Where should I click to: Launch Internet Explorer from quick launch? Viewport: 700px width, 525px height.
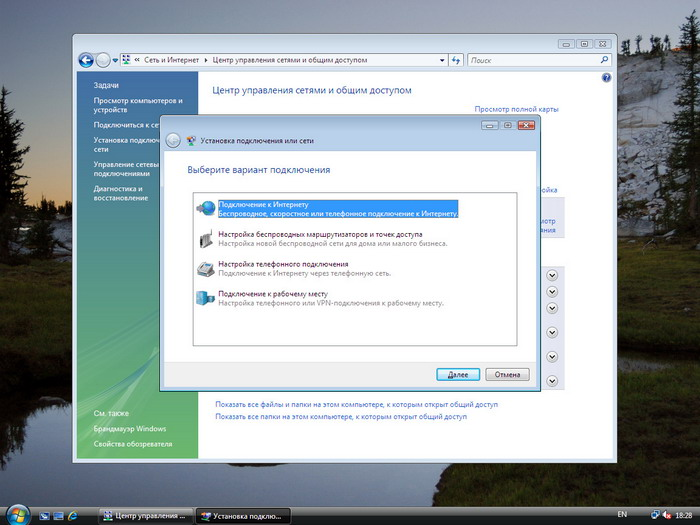tap(72, 516)
